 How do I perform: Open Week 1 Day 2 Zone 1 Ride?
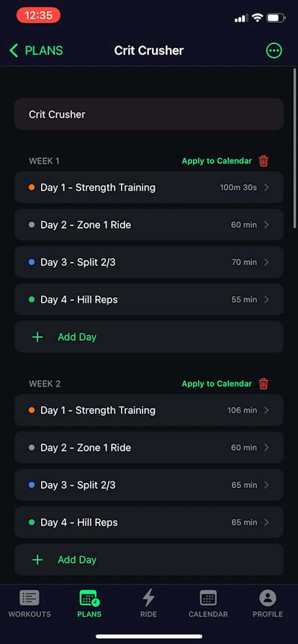point(149,225)
